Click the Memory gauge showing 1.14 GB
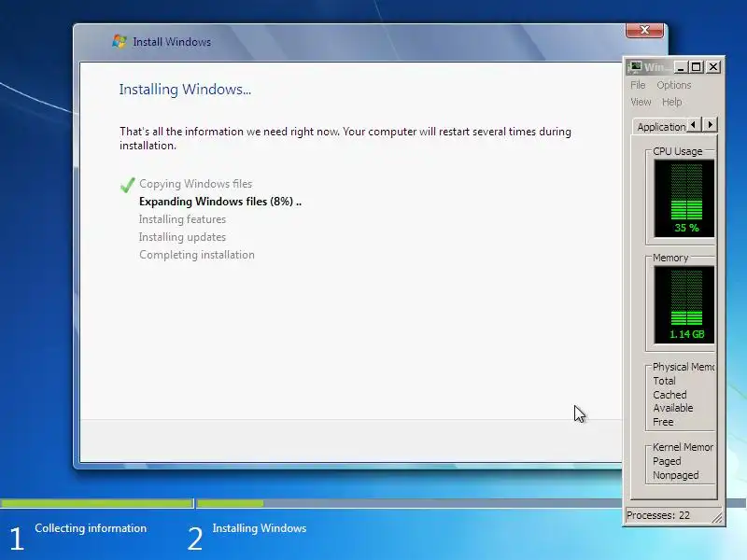This screenshot has width=747, height=560. pyautogui.click(x=684, y=305)
